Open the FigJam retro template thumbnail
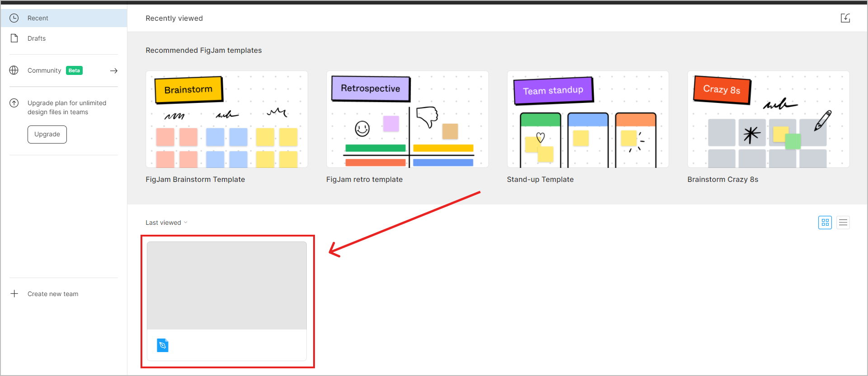This screenshot has width=868, height=376. click(408, 119)
